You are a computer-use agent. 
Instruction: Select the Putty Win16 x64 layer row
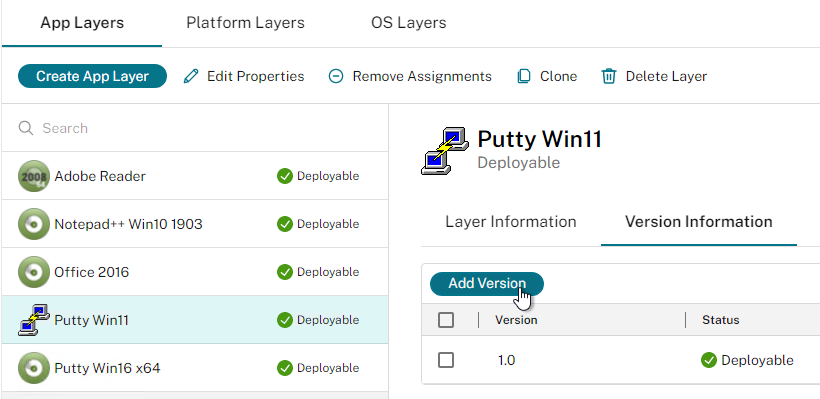tap(195, 368)
